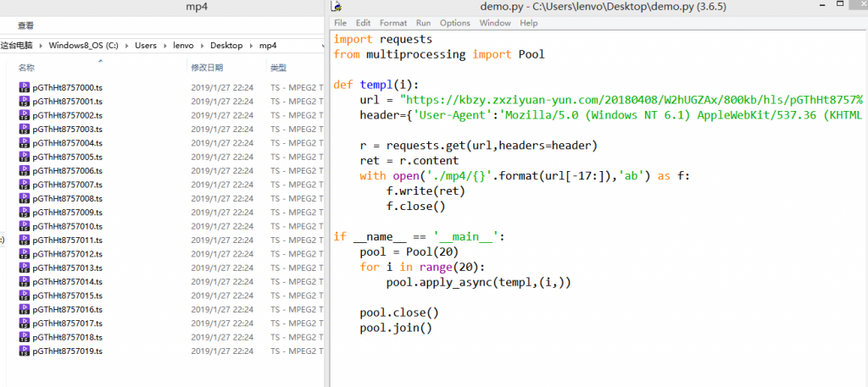Screen dimensions: 868x387
Task: Click the 'f.write(ret)' code line
Action: (426, 191)
